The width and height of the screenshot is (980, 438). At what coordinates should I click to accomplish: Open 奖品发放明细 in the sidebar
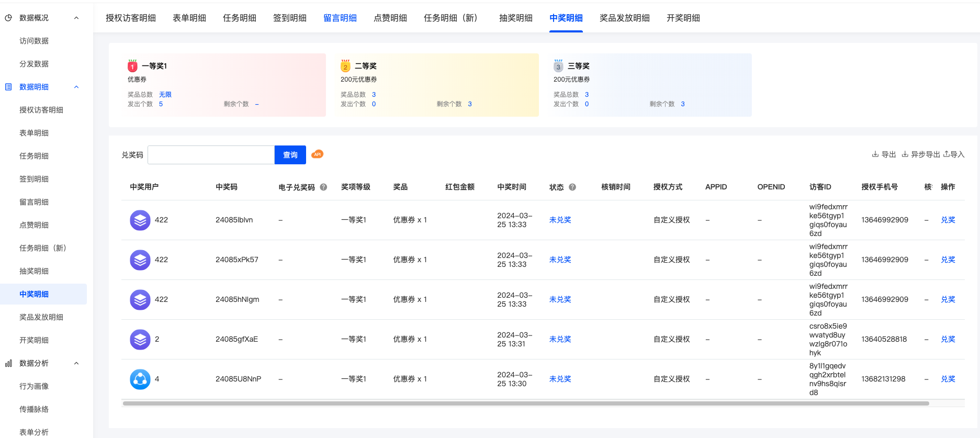(41, 317)
